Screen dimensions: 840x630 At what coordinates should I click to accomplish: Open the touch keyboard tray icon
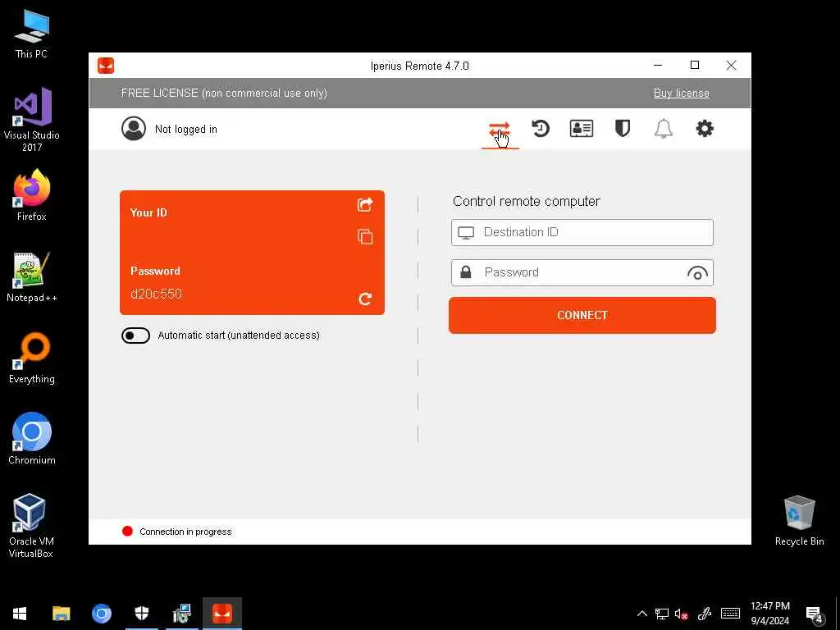point(730,614)
